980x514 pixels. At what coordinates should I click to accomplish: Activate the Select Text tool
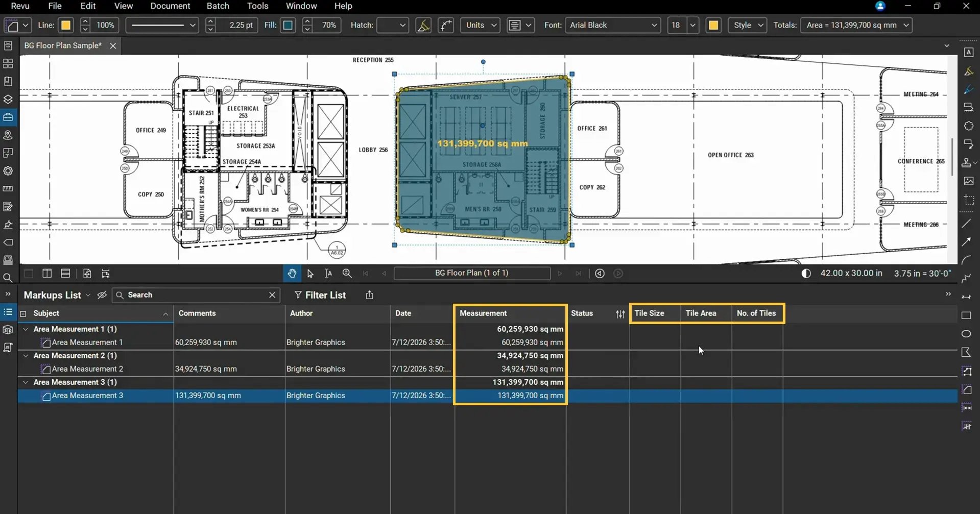coord(328,274)
